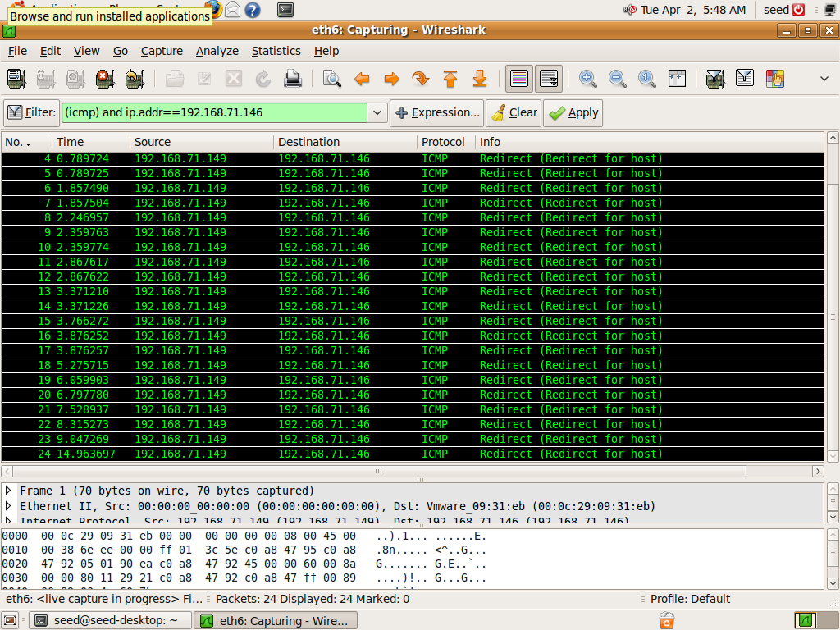Screen dimensions: 840x630
Task: Open the File menu
Action: click(x=18, y=51)
